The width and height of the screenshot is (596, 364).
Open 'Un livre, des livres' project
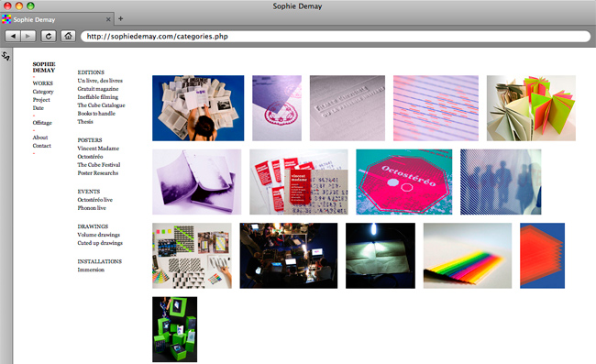100,81
